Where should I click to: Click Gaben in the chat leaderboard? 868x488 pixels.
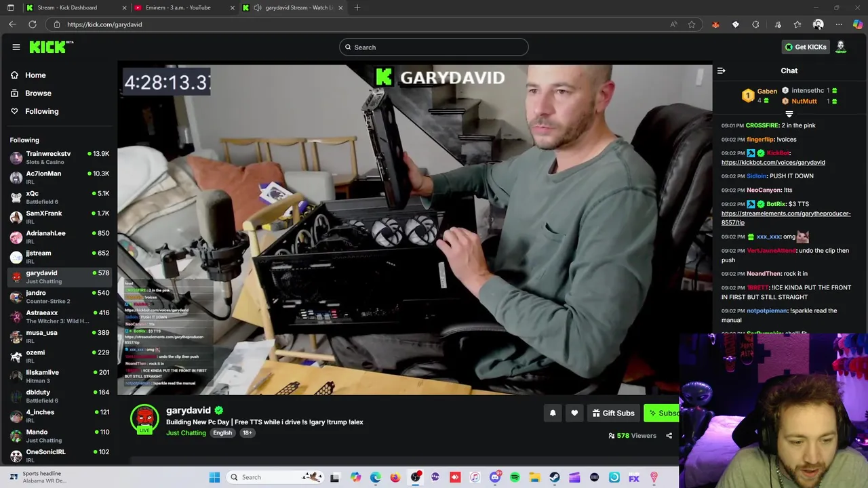(767, 91)
